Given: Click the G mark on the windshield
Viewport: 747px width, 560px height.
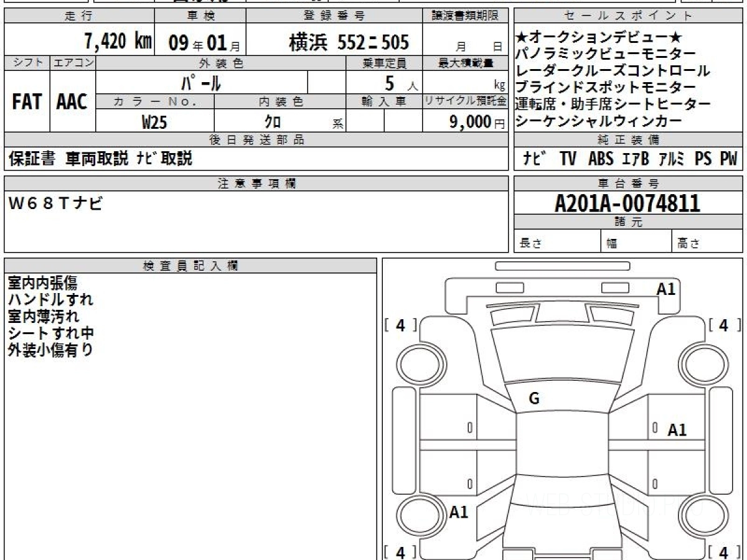Looking at the screenshot, I should pyautogui.click(x=533, y=399).
